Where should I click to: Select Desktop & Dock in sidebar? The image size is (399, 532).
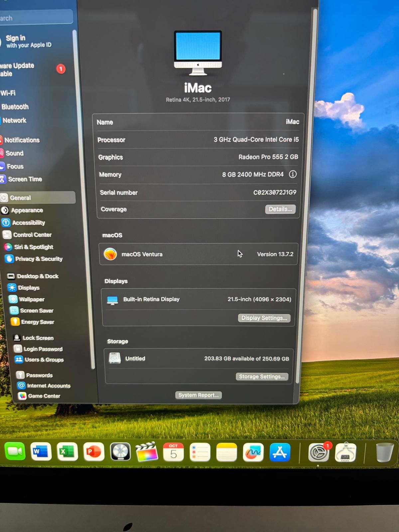[x=33, y=276]
